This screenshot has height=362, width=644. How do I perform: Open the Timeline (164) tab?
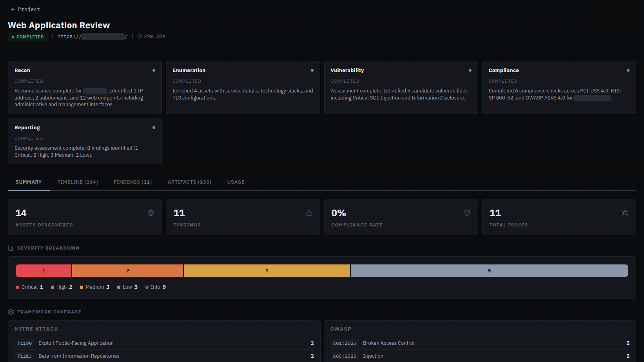pos(78,182)
